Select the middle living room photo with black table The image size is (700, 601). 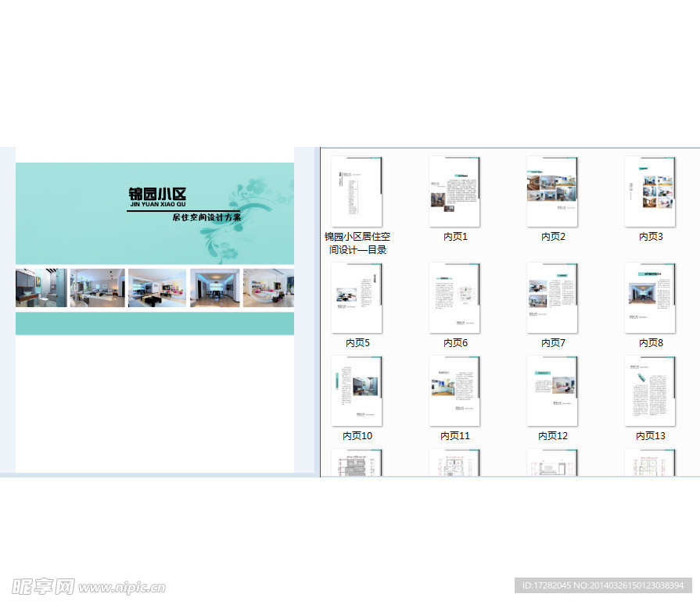156,288
